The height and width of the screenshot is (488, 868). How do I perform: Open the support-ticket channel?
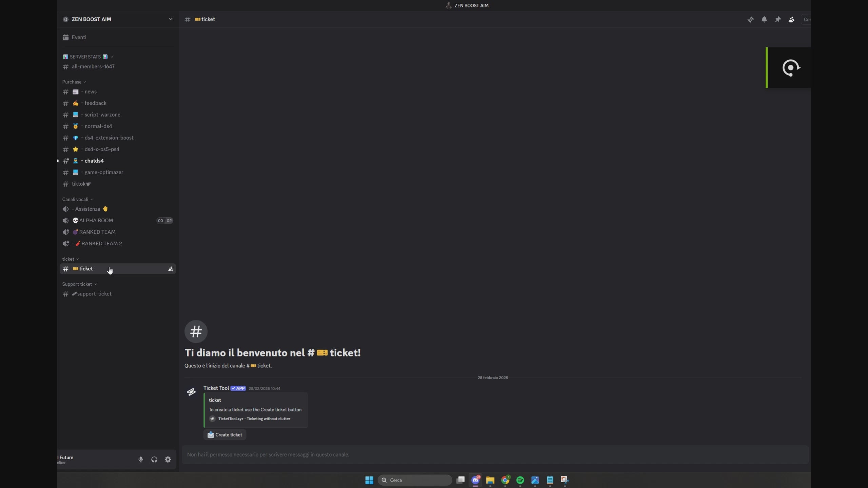tap(117, 294)
